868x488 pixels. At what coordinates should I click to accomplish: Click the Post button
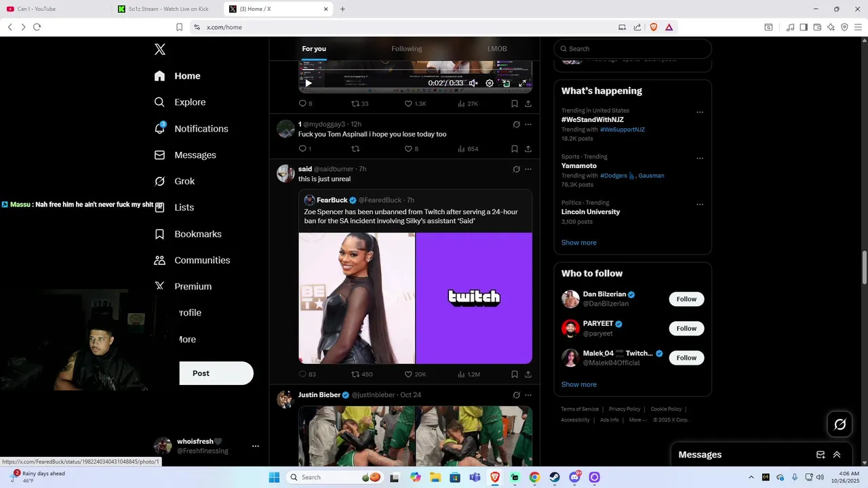pos(216,373)
